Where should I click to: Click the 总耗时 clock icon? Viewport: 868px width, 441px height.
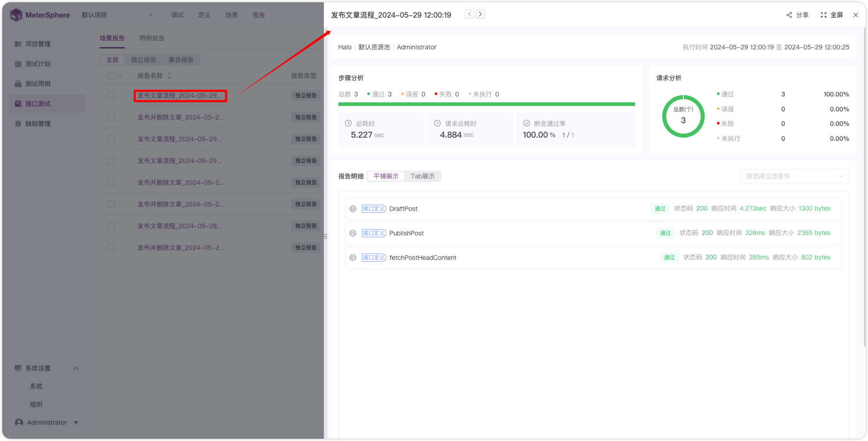pyautogui.click(x=348, y=123)
